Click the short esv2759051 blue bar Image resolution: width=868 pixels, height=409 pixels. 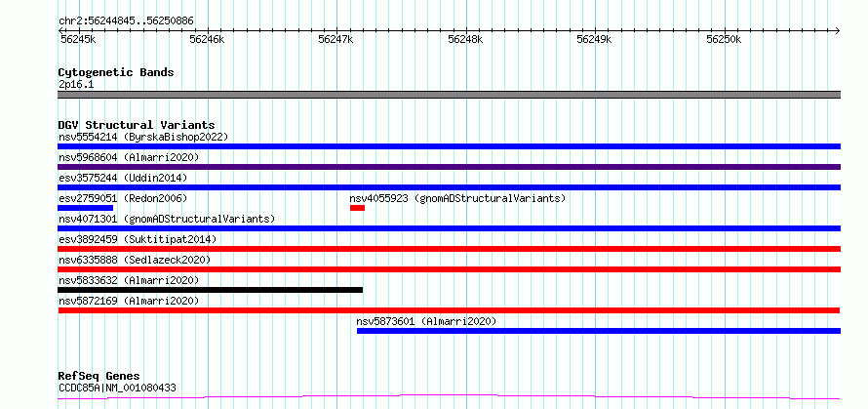pos(85,208)
